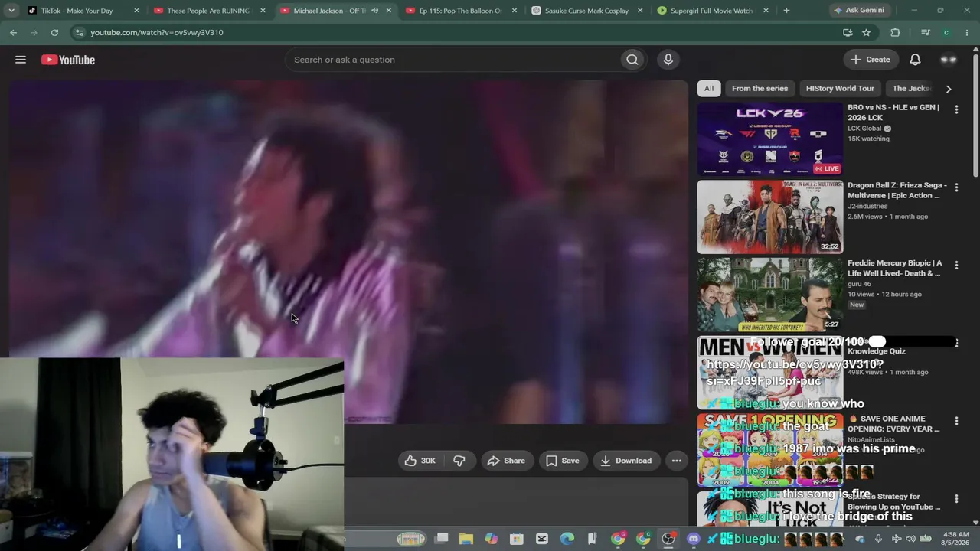Screen dimensions: 980x551
Task: Visit the LCK Global channel
Action: pyautogui.click(x=865, y=129)
